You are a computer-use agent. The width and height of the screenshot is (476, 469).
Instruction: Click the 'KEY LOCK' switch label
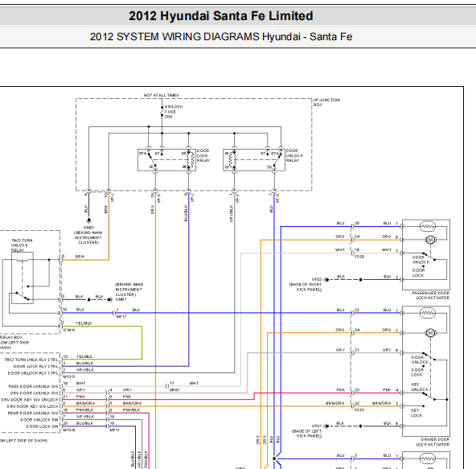click(416, 413)
